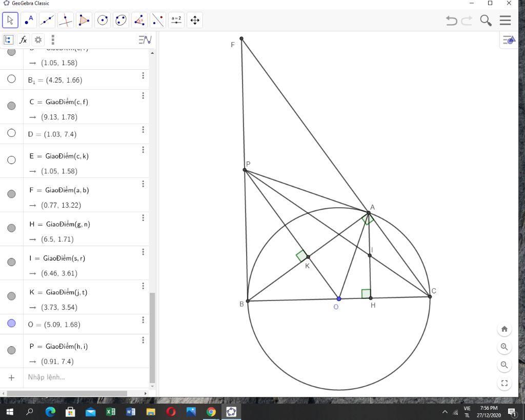
Task: Select the Perpendicular Line tool
Action: tap(66, 20)
